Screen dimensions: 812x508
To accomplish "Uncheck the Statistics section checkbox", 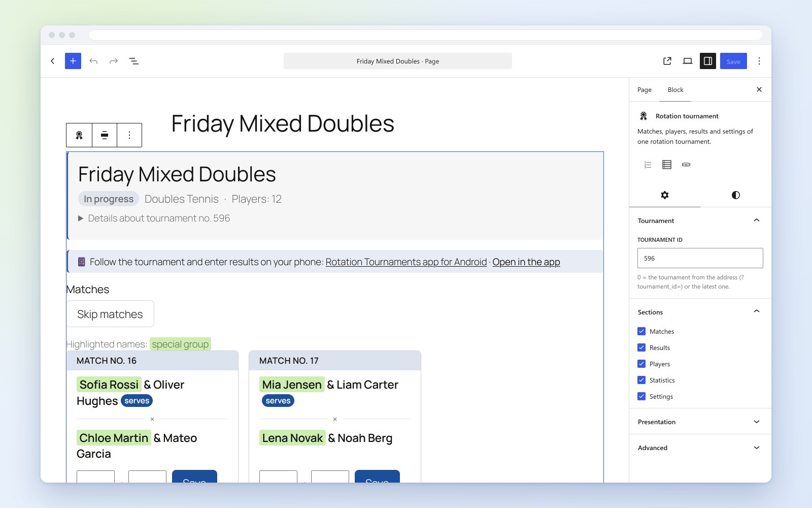I will pyautogui.click(x=641, y=380).
